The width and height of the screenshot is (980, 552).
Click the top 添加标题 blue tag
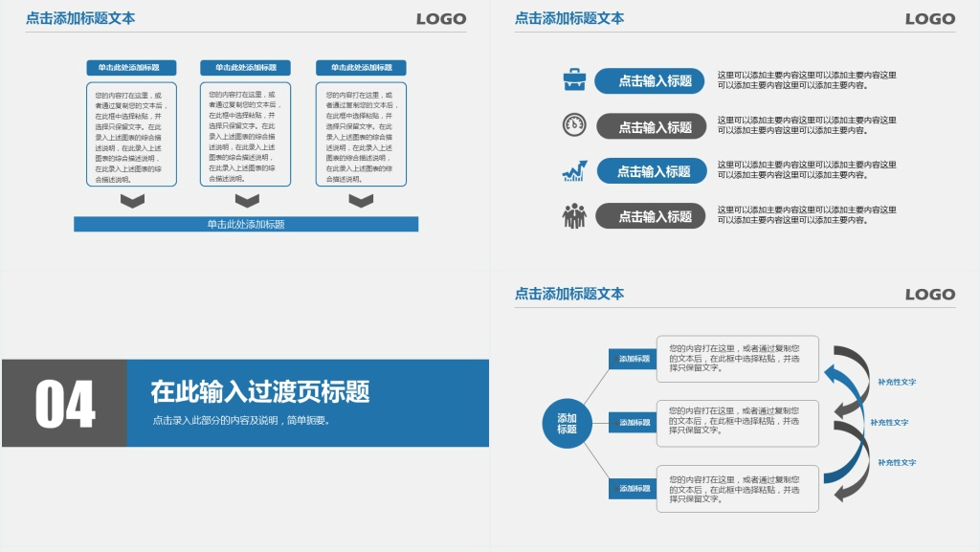[632, 359]
